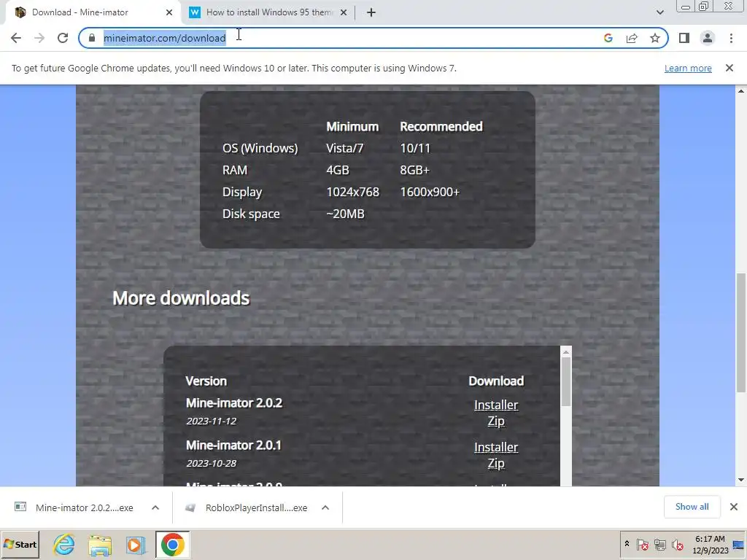Close the Download - Mine-imator tab

[x=169, y=12]
